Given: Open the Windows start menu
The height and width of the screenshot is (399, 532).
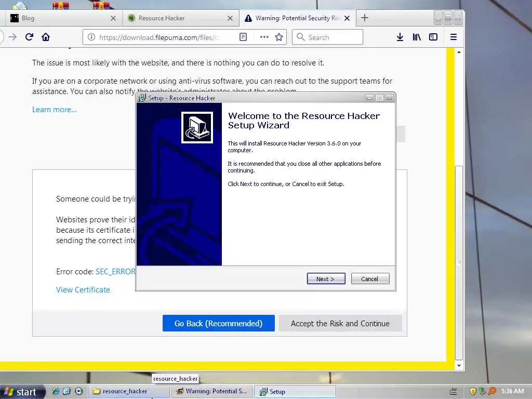Looking at the screenshot, I should click(x=21, y=392).
